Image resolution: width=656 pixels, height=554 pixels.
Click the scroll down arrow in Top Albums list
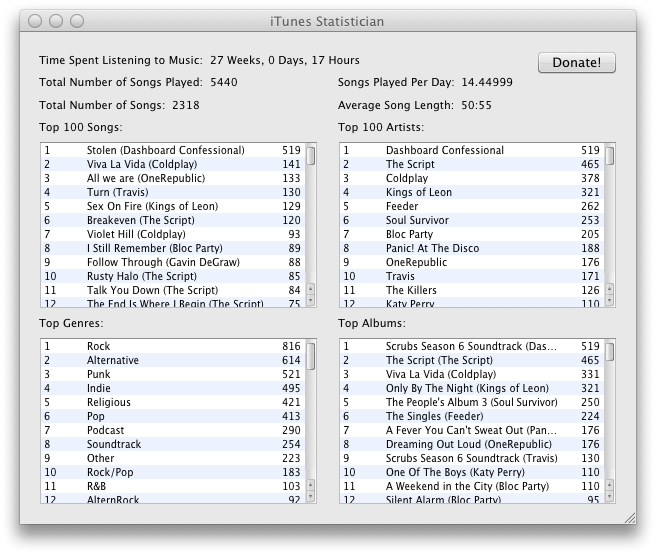[610, 496]
